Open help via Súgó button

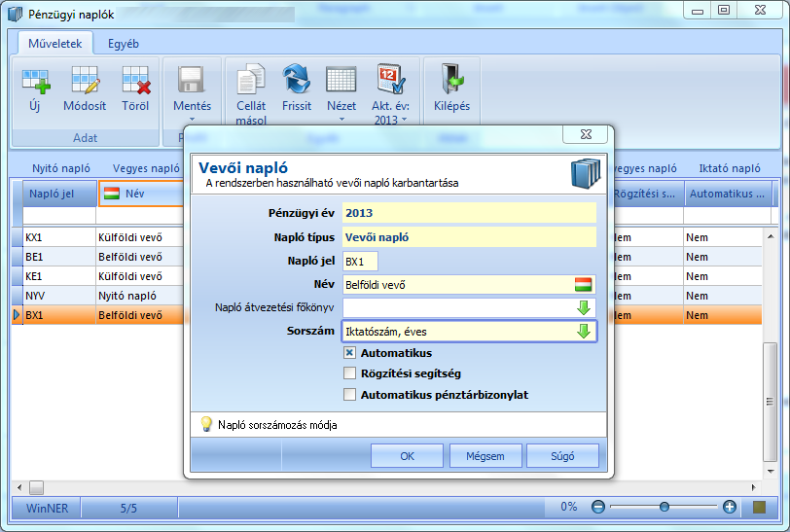(x=562, y=456)
